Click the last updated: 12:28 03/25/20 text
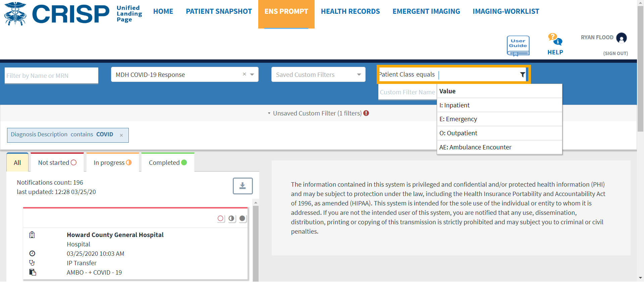Viewport: 644px width, 283px height. 56,192
